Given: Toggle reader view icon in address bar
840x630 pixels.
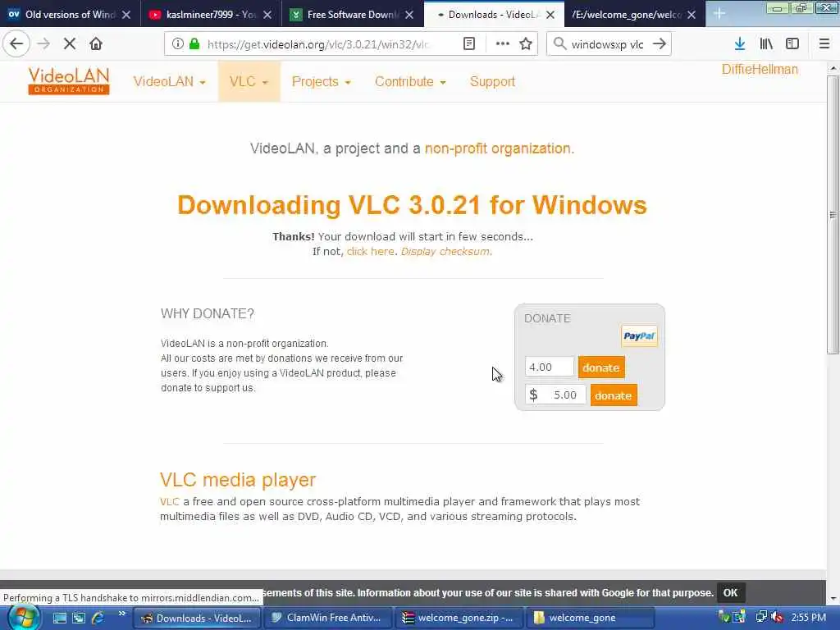Looking at the screenshot, I should click(468, 44).
